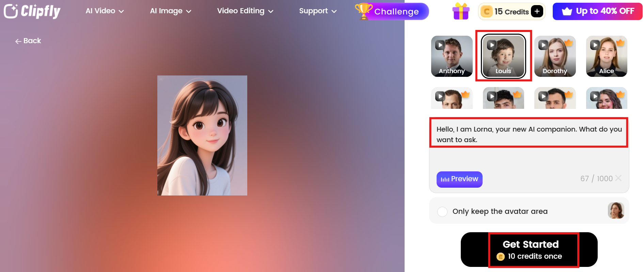
Task: Play the Anthony voice sample
Action: point(440,45)
